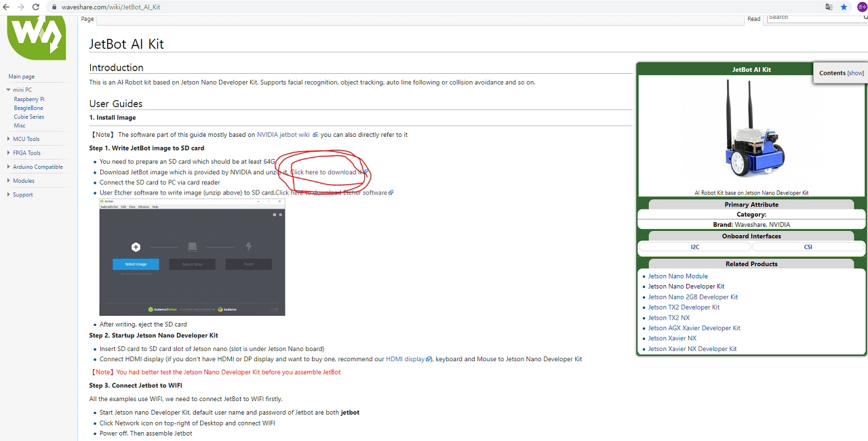Click the JetBot AI Kit page heading
The image size is (868, 441).
[x=127, y=45]
